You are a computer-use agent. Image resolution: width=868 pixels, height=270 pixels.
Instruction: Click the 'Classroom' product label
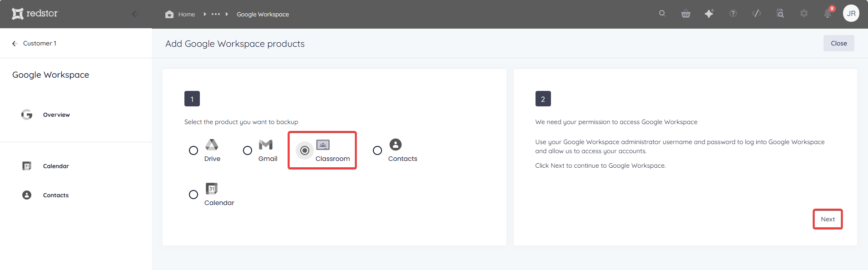click(x=332, y=159)
